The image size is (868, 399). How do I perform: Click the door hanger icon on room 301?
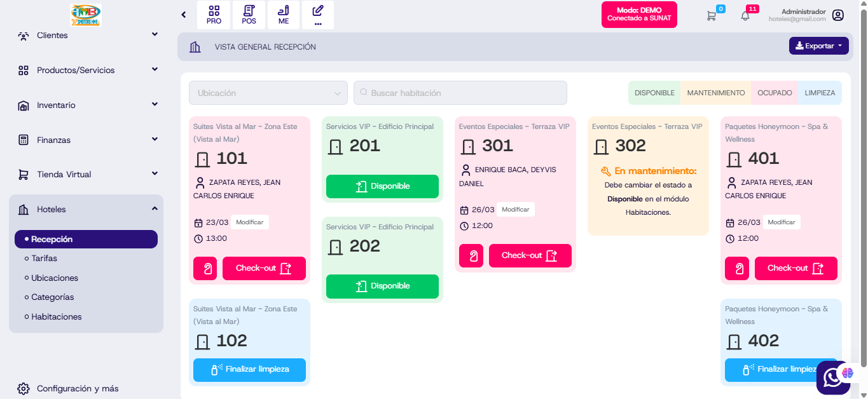tap(471, 255)
